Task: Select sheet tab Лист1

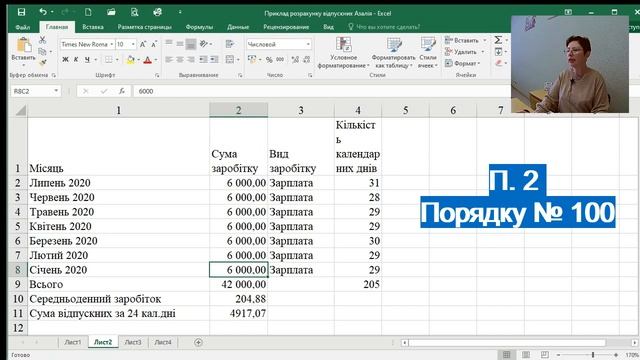Action: pos(73,342)
